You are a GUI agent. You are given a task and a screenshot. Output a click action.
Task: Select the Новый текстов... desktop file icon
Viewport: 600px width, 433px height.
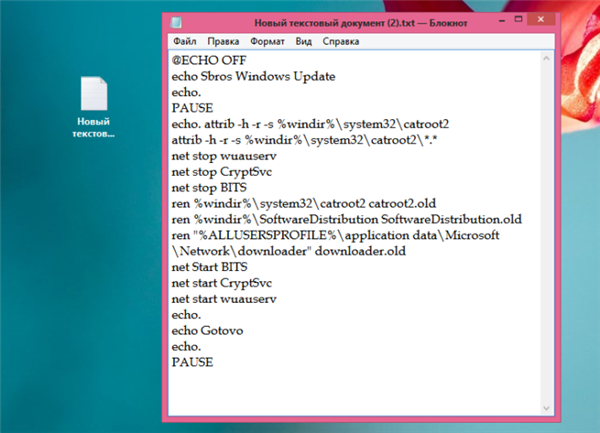pyautogui.click(x=94, y=107)
